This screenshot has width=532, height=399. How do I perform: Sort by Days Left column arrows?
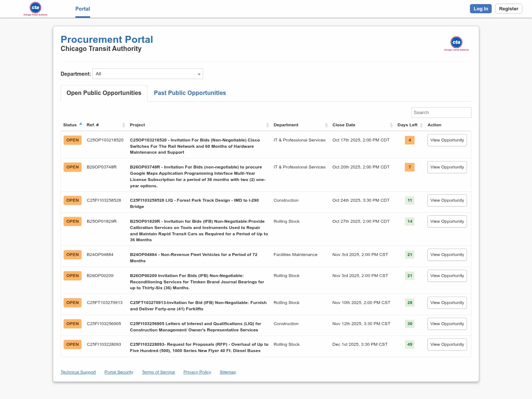(421, 125)
